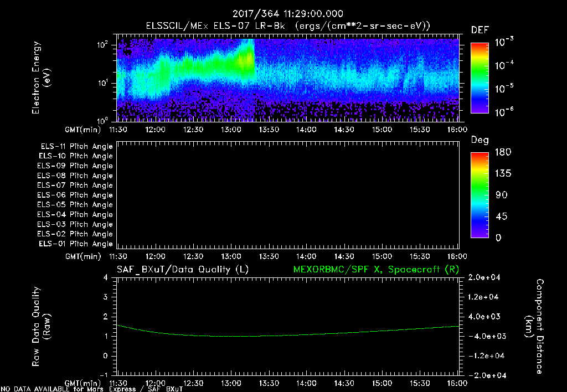Click the 45 degree scale value

pos(502,216)
